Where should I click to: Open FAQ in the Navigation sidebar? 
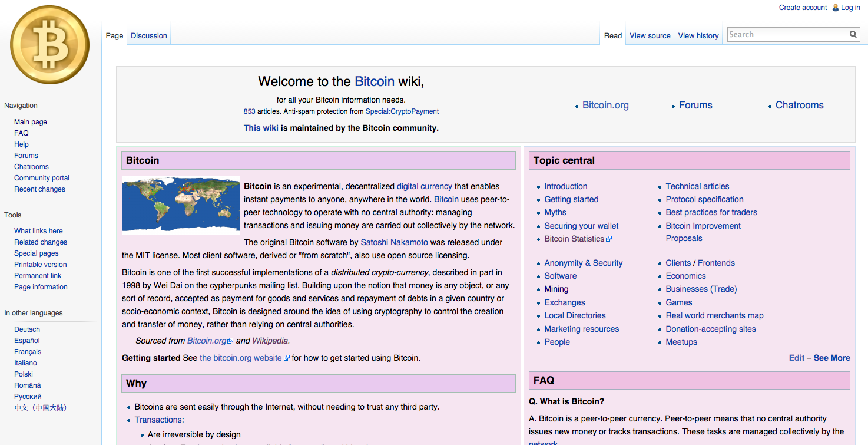pos(21,133)
